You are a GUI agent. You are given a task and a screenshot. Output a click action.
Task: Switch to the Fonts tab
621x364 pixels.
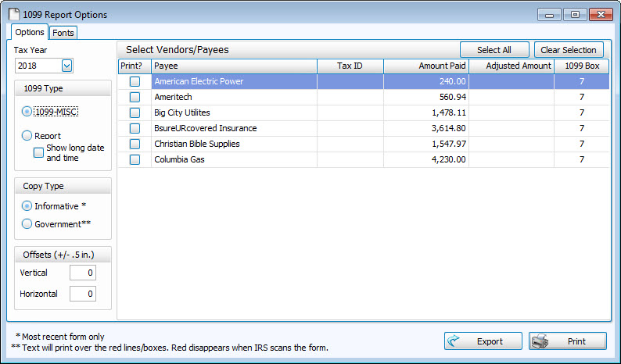(x=64, y=32)
